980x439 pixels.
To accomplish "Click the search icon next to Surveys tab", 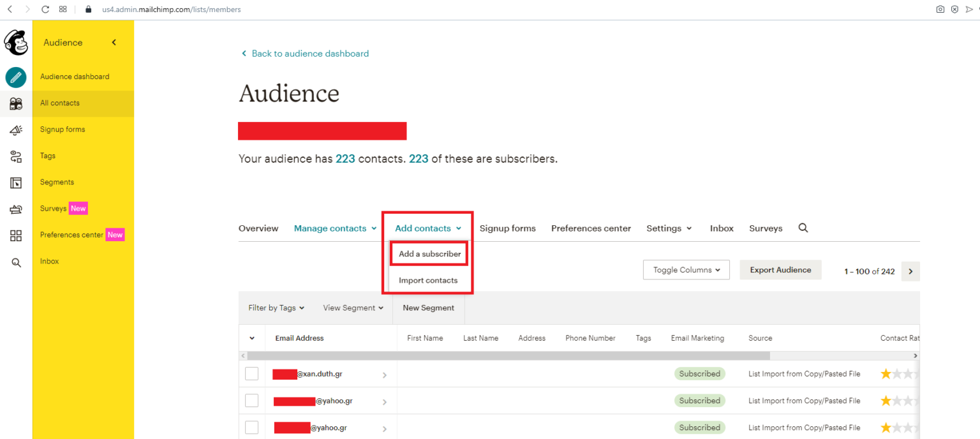I will coord(803,228).
